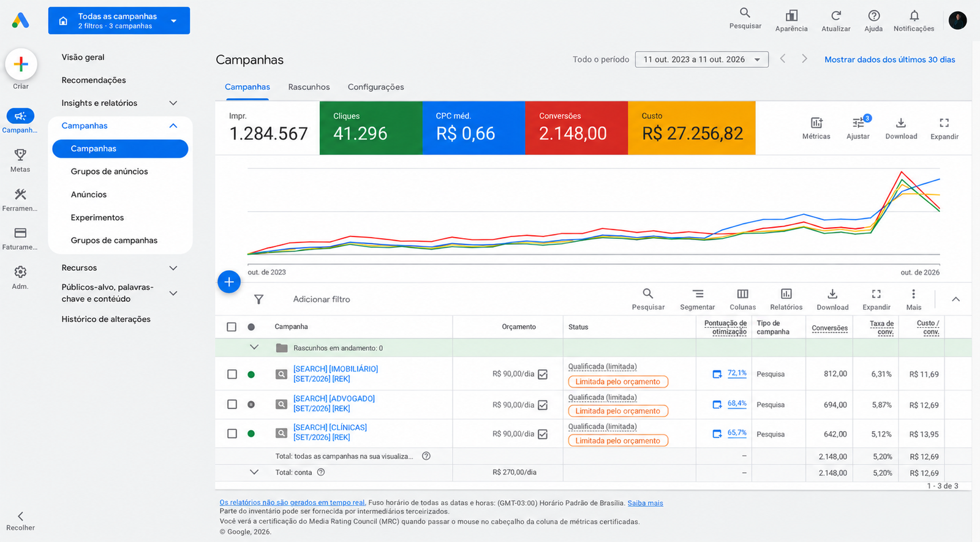Collapse Campanhas section in sidebar
The height and width of the screenshot is (542, 980).
(x=173, y=126)
